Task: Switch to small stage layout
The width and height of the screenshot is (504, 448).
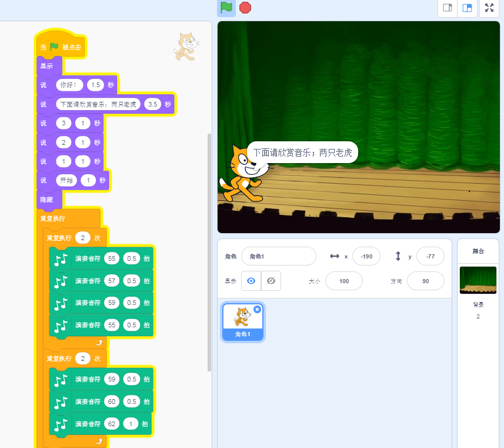Action: 448,8
